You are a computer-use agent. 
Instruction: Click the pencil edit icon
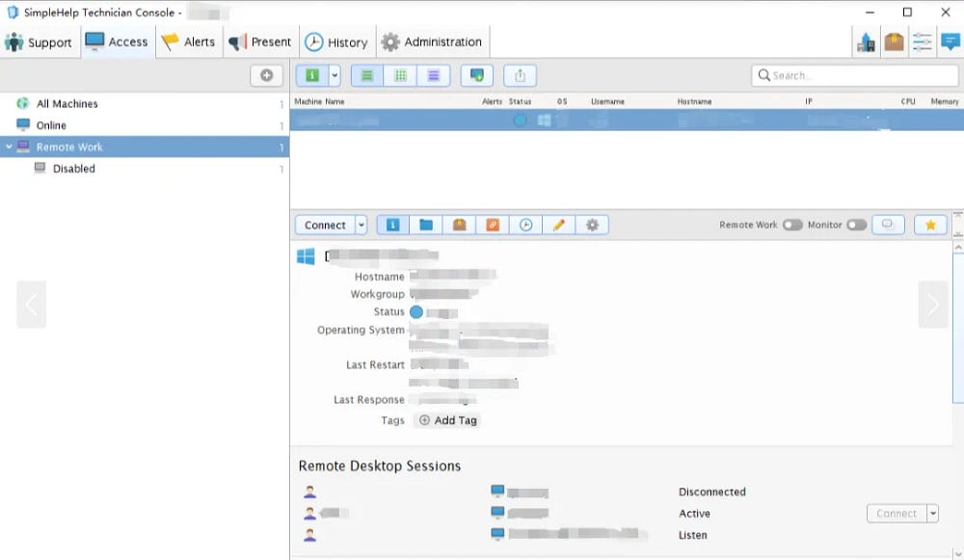coord(559,225)
